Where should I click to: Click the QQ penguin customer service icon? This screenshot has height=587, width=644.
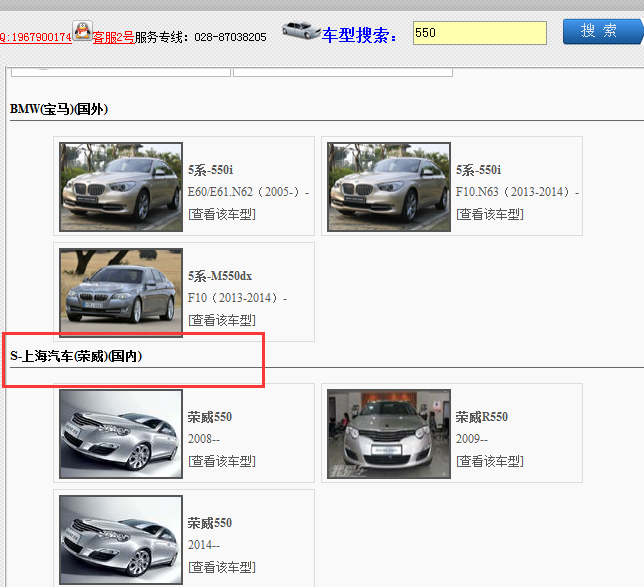[83, 31]
